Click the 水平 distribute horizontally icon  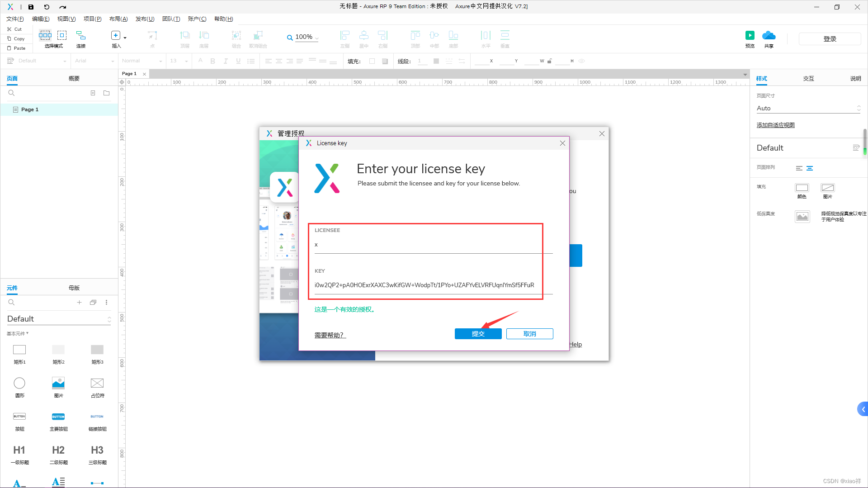tap(486, 35)
